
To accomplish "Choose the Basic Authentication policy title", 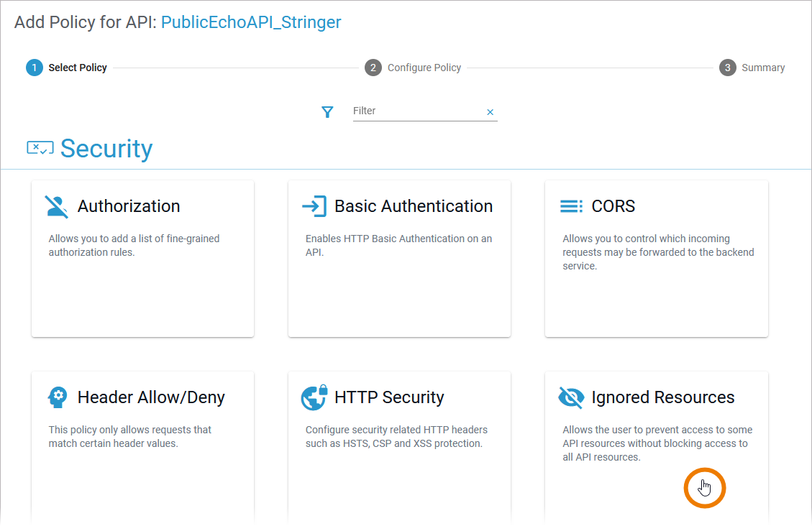I will pos(414,206).
